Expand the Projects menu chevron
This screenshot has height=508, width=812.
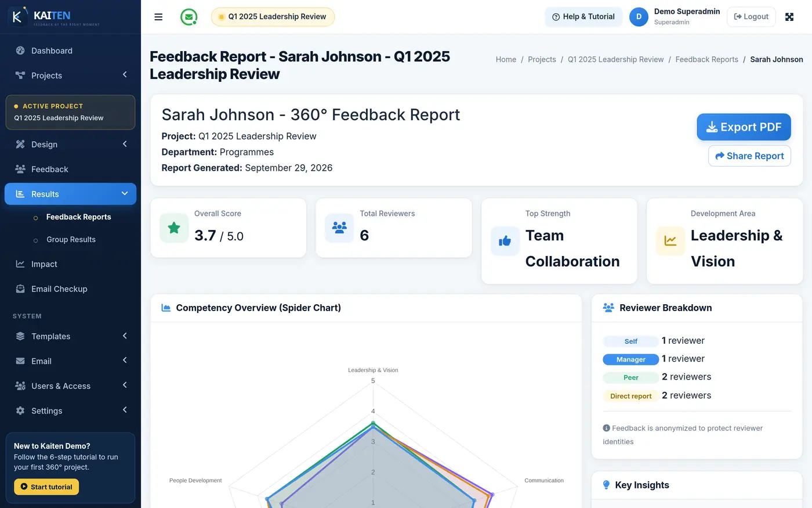click(x=125, y=75)
